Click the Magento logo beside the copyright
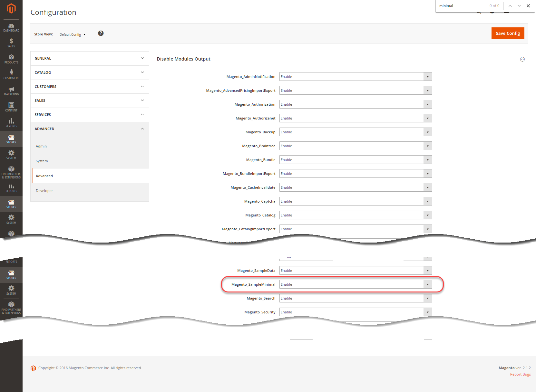 coord(33,368)
